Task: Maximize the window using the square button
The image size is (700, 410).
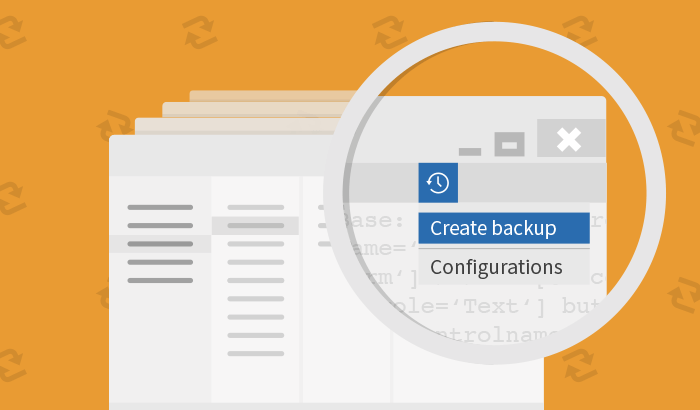Action: click(509, 144)
